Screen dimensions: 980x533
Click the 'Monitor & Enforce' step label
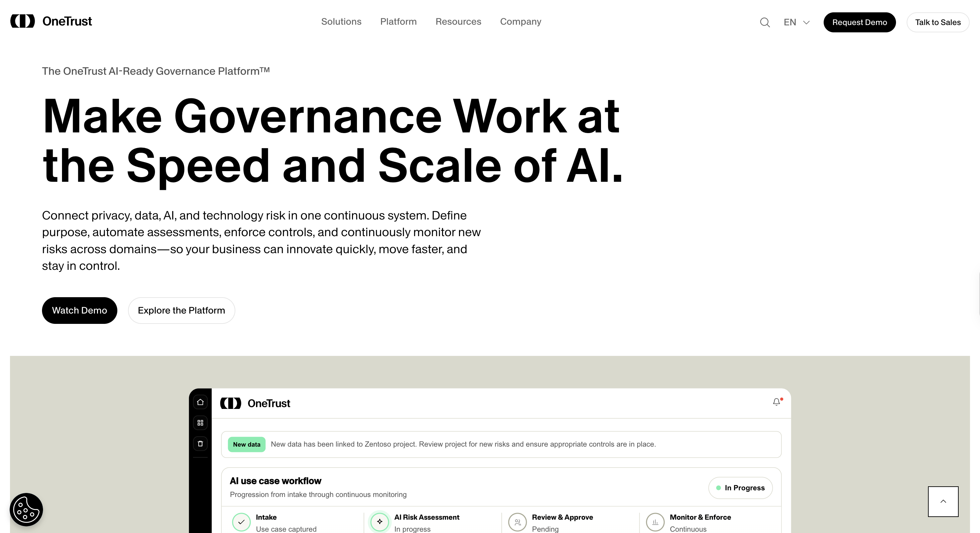(x=700, y=517)
